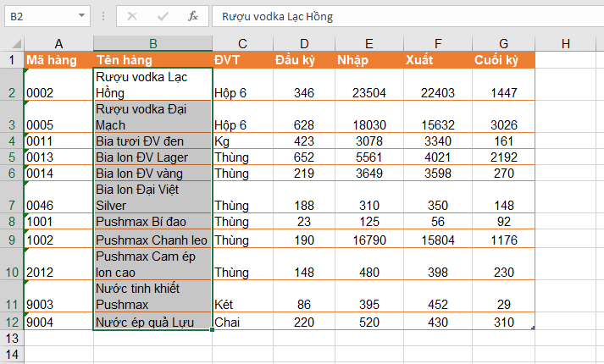604x364 pixels.
Task: Click the 'Két' unit cell
Action: [242, 296]
